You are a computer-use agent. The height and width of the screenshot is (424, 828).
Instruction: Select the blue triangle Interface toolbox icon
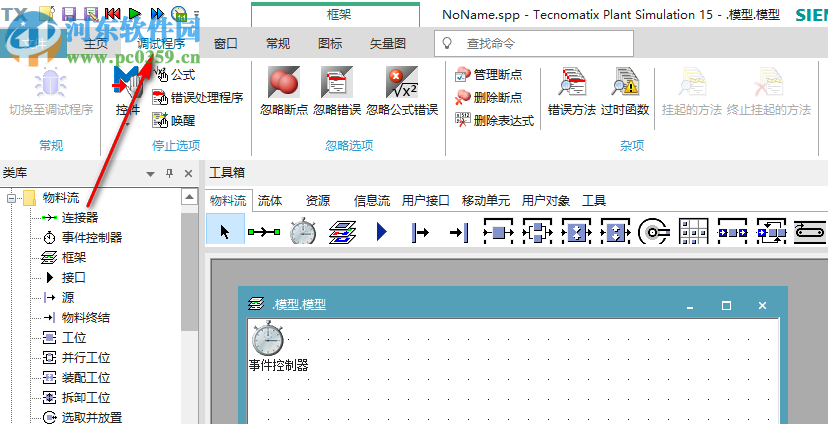coord(381,231)
